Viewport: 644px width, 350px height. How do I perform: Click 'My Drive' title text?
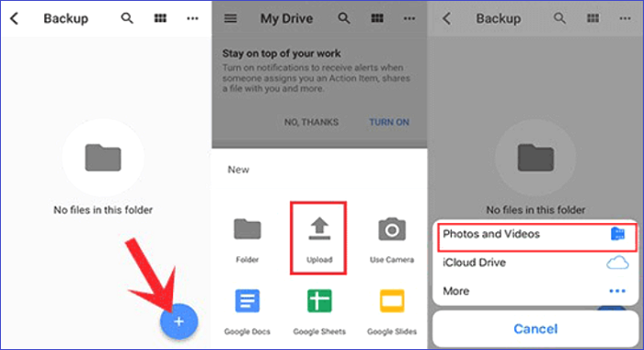[x=287, y=18]
